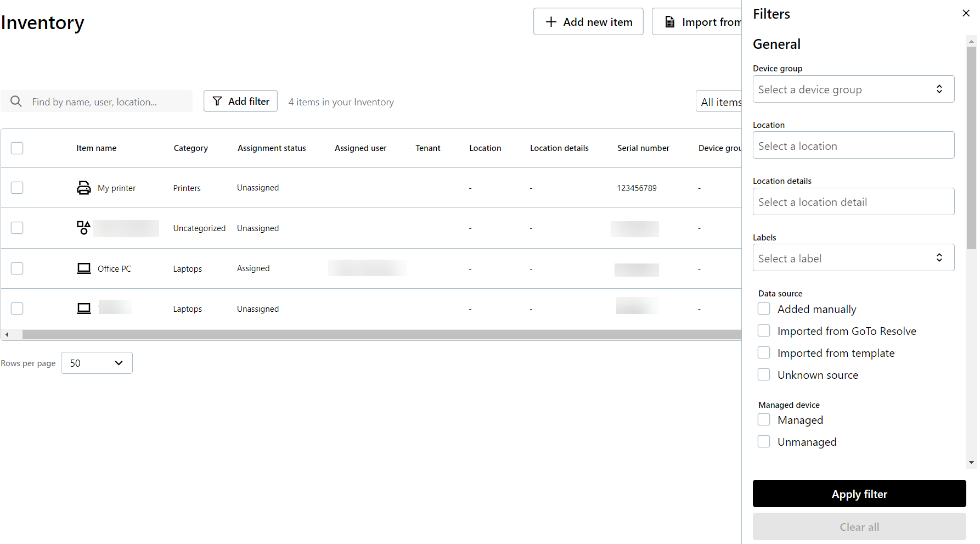Click the network device icon in second row
The width and height of the screenshot is (980, 544).
(83, 228)
